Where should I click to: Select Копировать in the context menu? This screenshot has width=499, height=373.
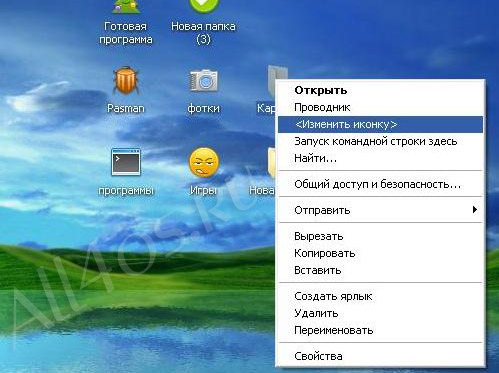pyautogui.click(x=380, y=253)
